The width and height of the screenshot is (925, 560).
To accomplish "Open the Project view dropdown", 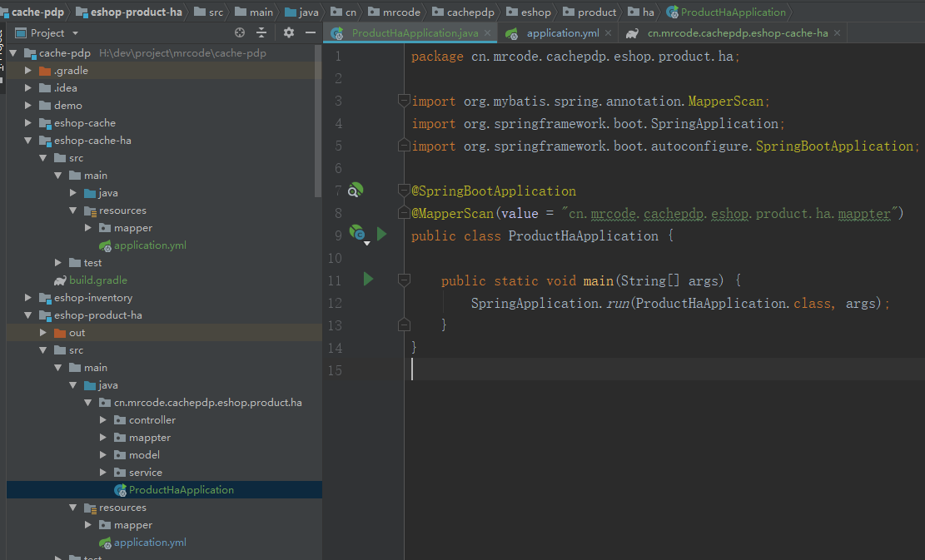I will click(75, 32).
